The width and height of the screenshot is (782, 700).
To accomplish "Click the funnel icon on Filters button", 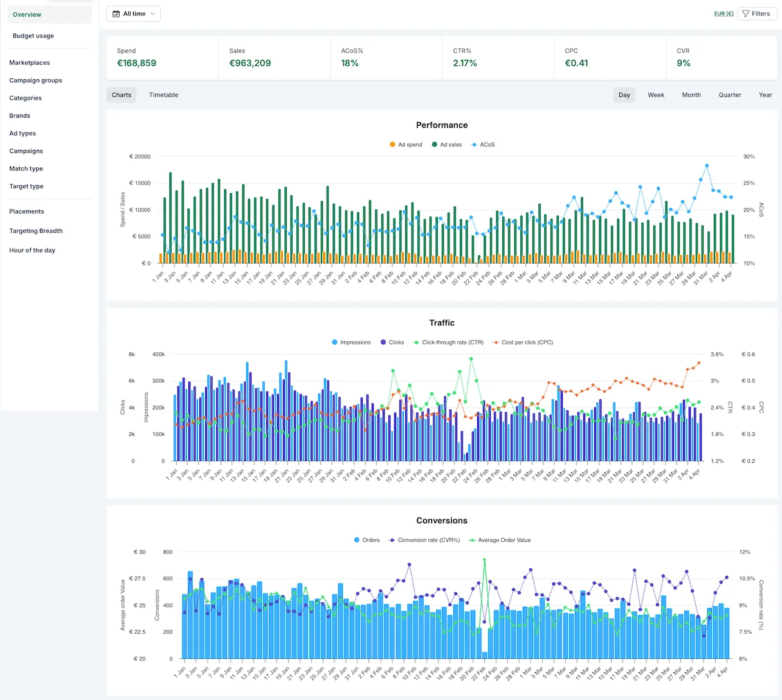I will click(746, 13).
